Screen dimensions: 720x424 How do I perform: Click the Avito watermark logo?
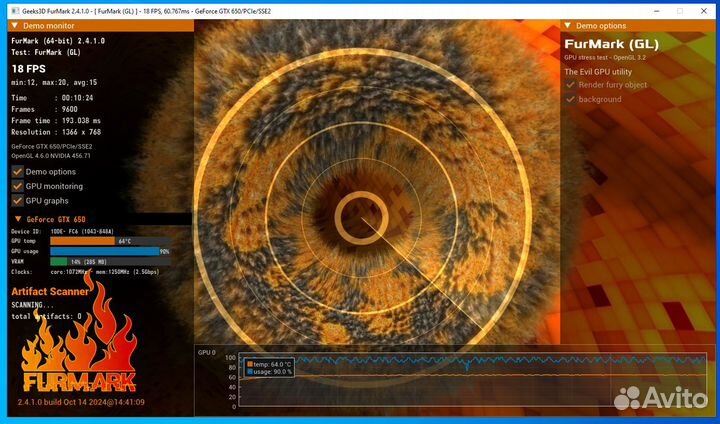pos(661,396)
